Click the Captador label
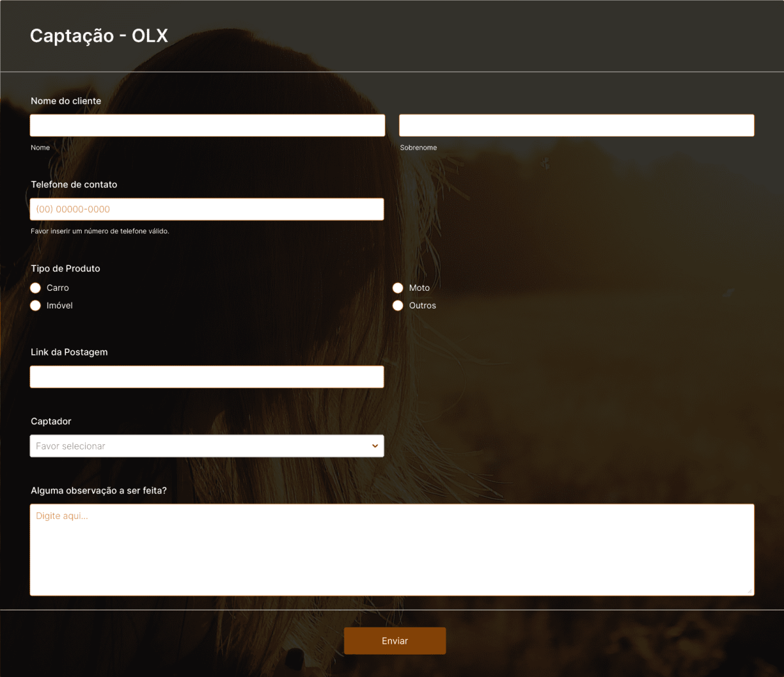784x677 pixels. pos(51,421)
